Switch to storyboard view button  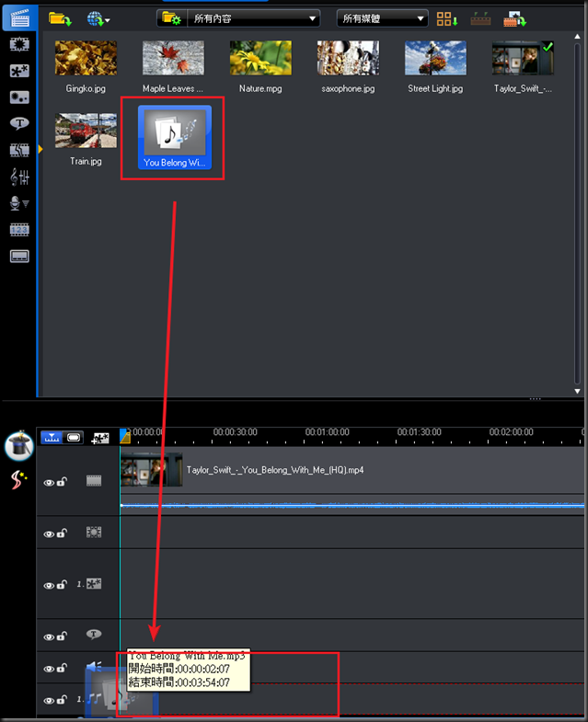(x=74, y=437)
